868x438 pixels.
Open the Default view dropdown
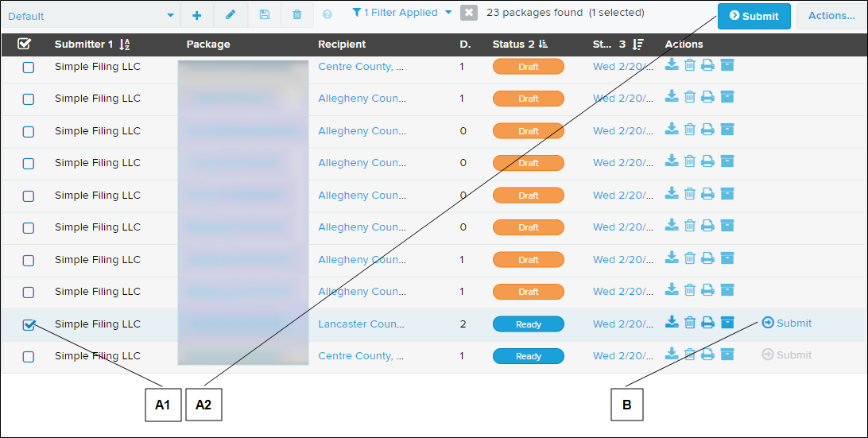tap(91, 16)
